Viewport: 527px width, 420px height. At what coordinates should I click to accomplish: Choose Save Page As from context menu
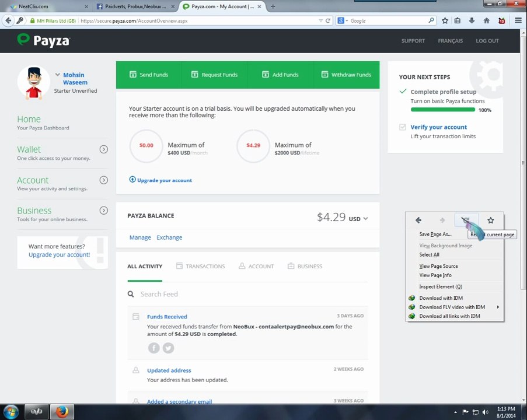pyautogui.click(x=435, y=234)
